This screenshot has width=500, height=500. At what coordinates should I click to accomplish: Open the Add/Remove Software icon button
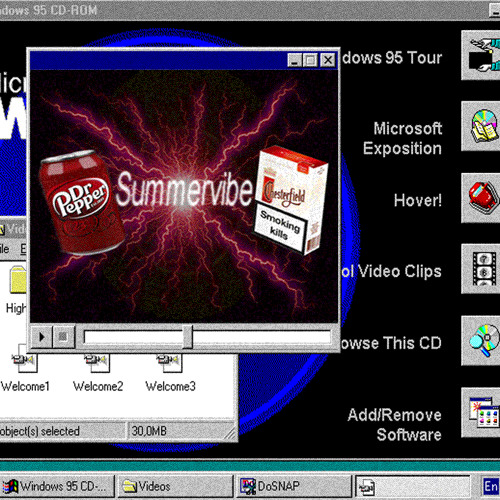(481, 412)
